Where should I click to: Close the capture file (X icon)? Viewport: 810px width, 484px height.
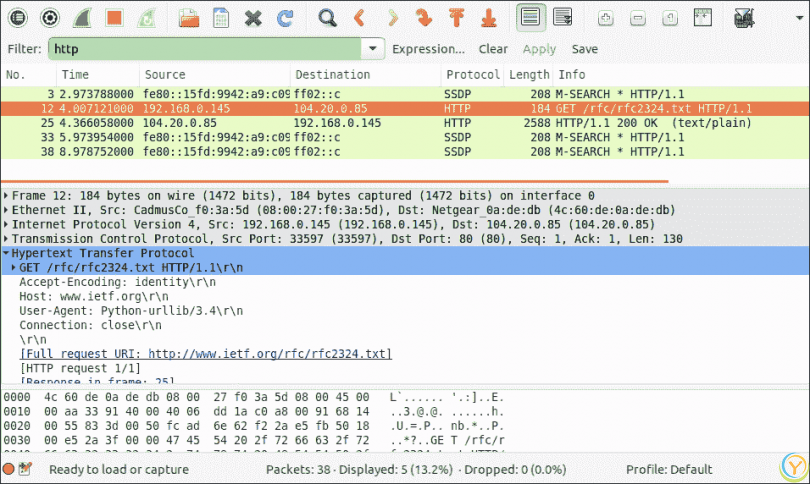253,17
